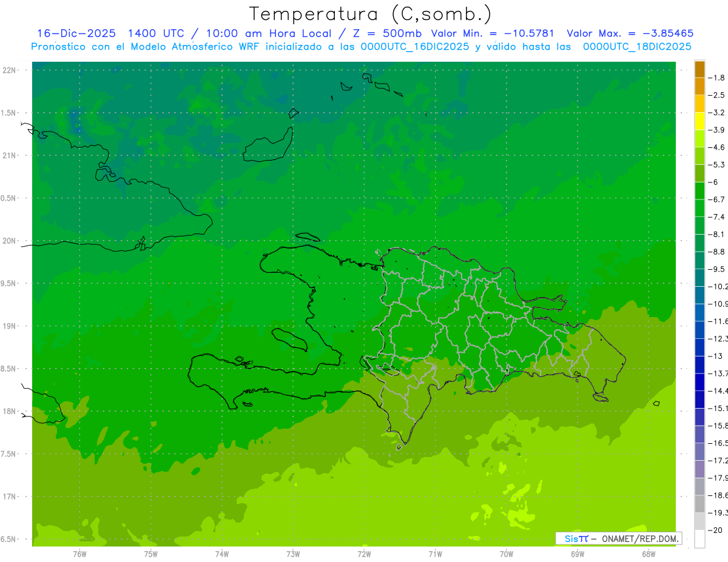The image size is (728, 562).
Task: Click the '-11.6' colorbar value
Action: point(718,321)
